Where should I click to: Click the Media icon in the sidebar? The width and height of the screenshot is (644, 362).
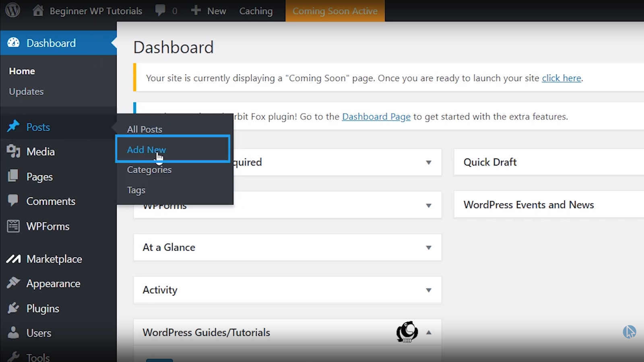click(13, 151)
